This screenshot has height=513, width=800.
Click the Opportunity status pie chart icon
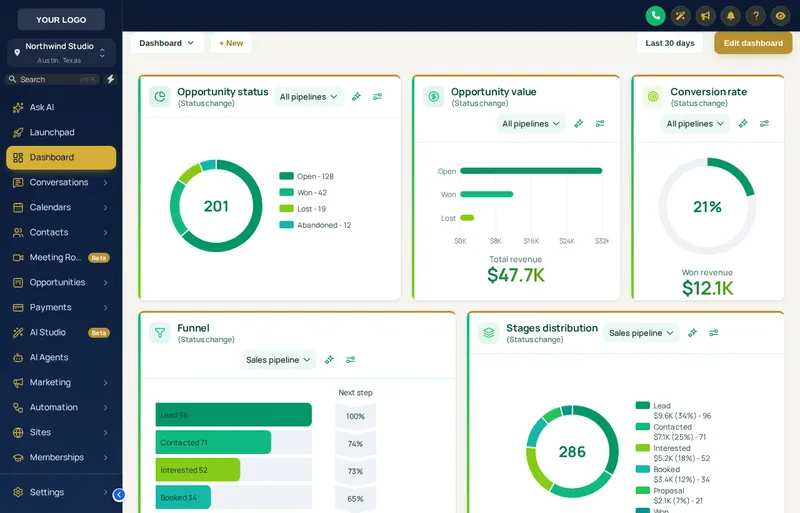click(x=160, y=96)
